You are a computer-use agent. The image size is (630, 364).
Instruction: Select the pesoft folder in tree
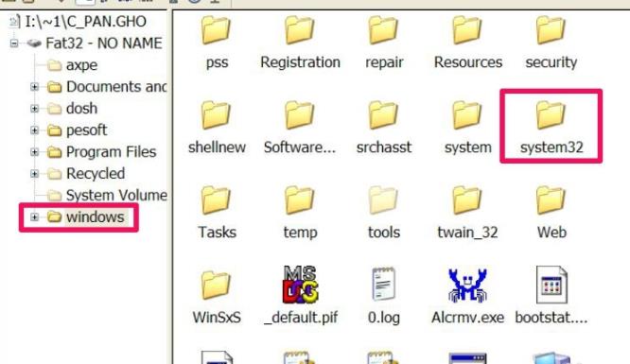[x=86, y=130]
